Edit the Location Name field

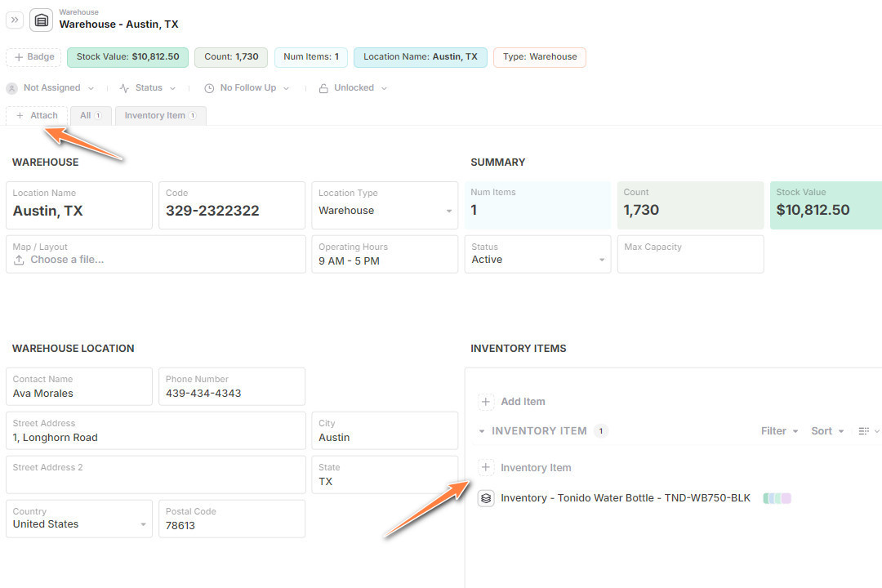(x=79, y=205)
